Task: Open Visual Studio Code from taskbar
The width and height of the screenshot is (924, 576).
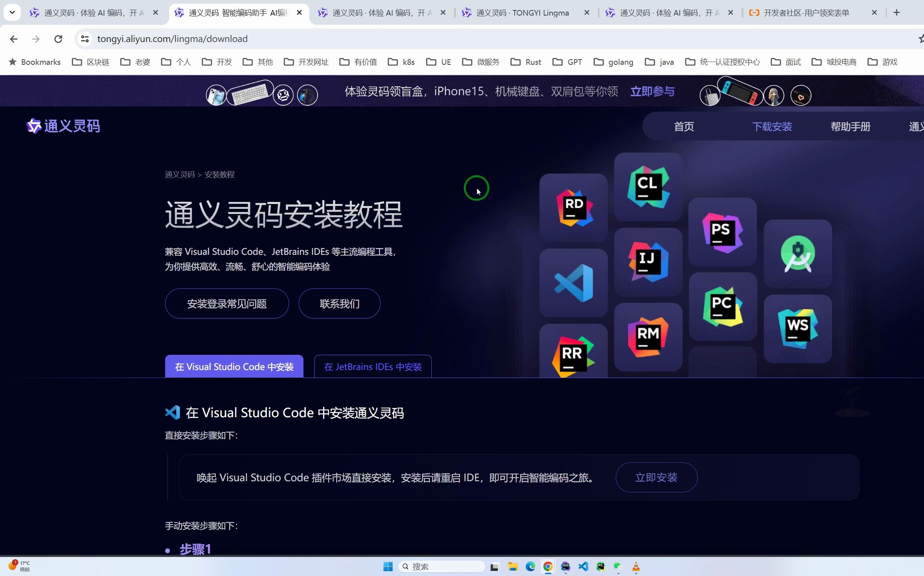Action: 583,566
